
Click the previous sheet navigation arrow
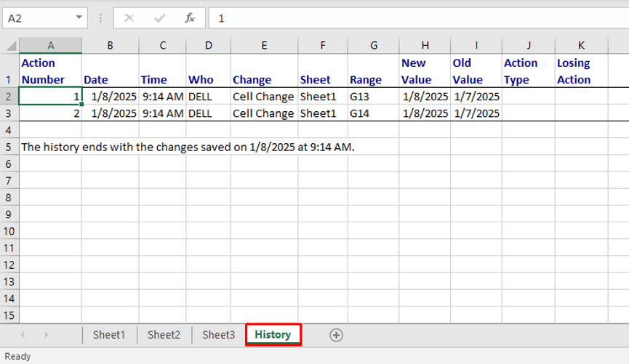point(23,335)
